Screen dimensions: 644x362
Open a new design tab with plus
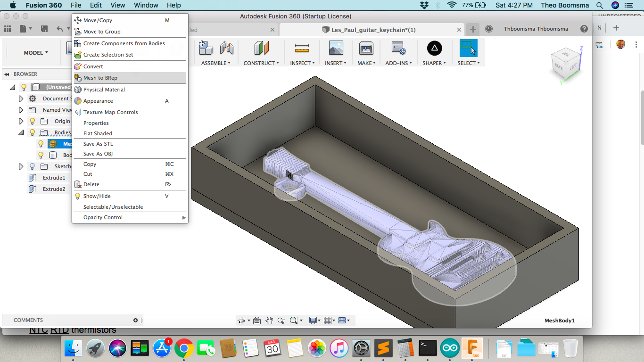473,29
